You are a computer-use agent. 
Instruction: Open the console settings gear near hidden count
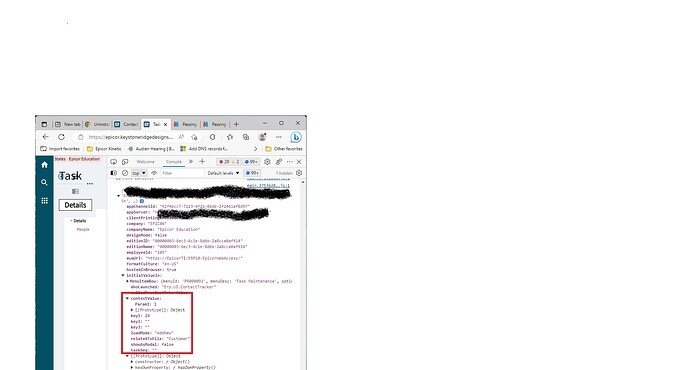299,173
